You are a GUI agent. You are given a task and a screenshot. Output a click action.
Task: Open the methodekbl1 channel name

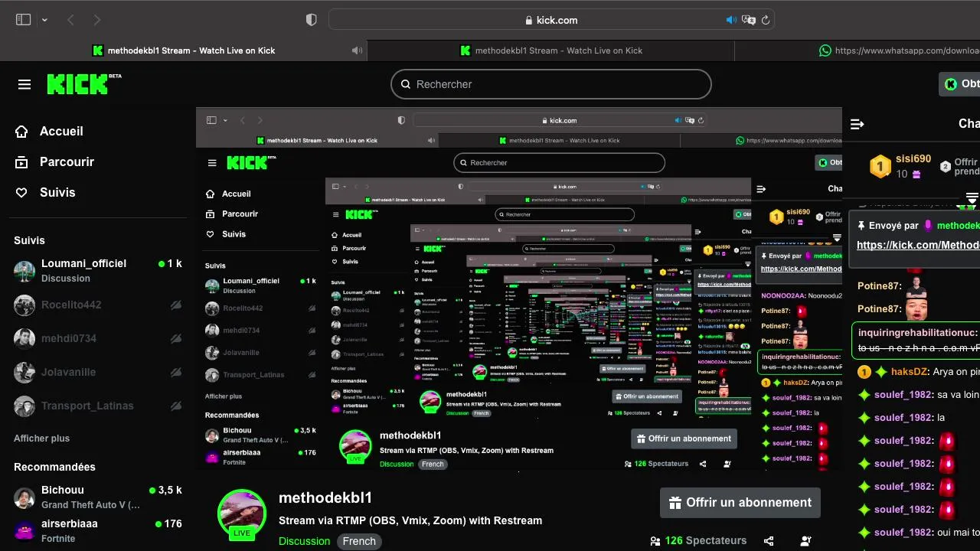point(325,497)
